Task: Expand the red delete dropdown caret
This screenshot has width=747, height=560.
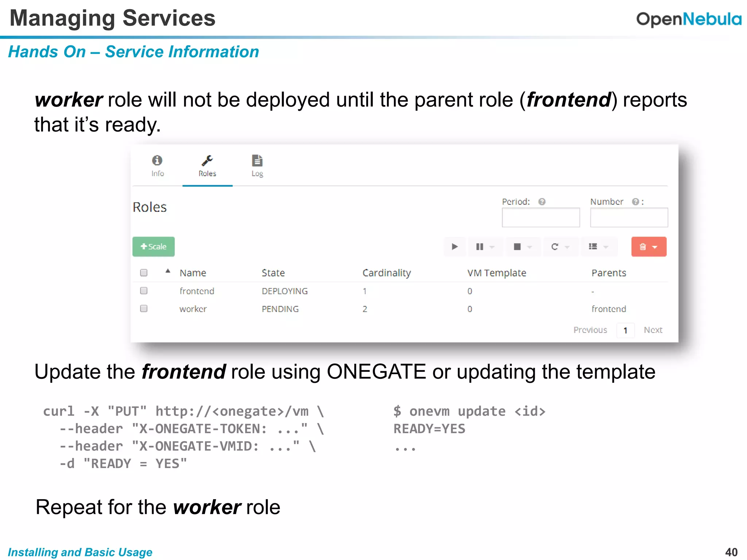Action: (655, 247)
